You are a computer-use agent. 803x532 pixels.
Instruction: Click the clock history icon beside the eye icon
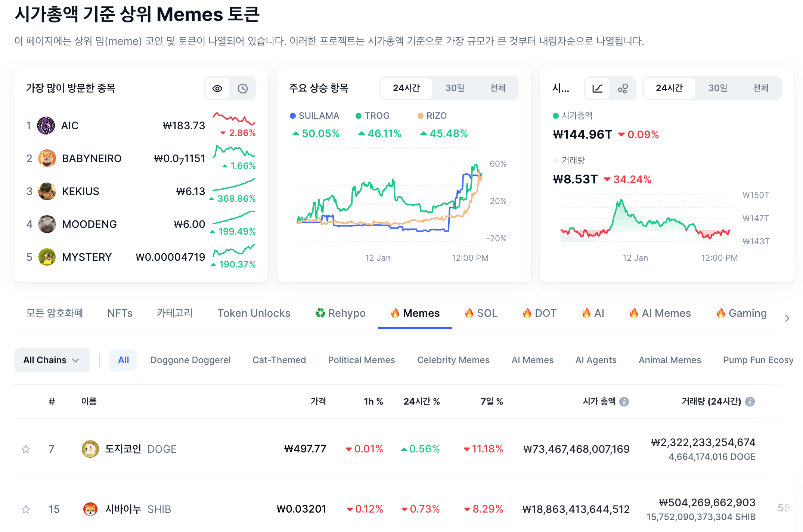coord(243,88)
